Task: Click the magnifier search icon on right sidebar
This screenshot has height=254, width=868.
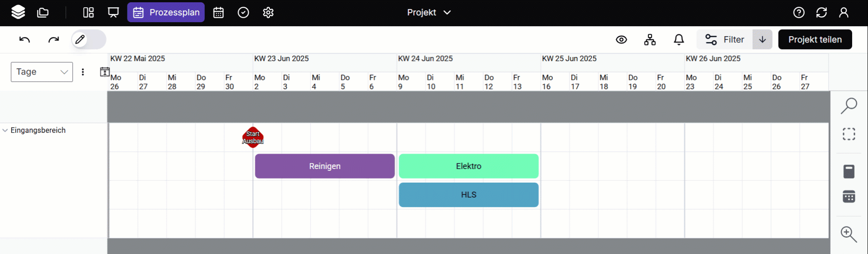Action: pos(849,106)
